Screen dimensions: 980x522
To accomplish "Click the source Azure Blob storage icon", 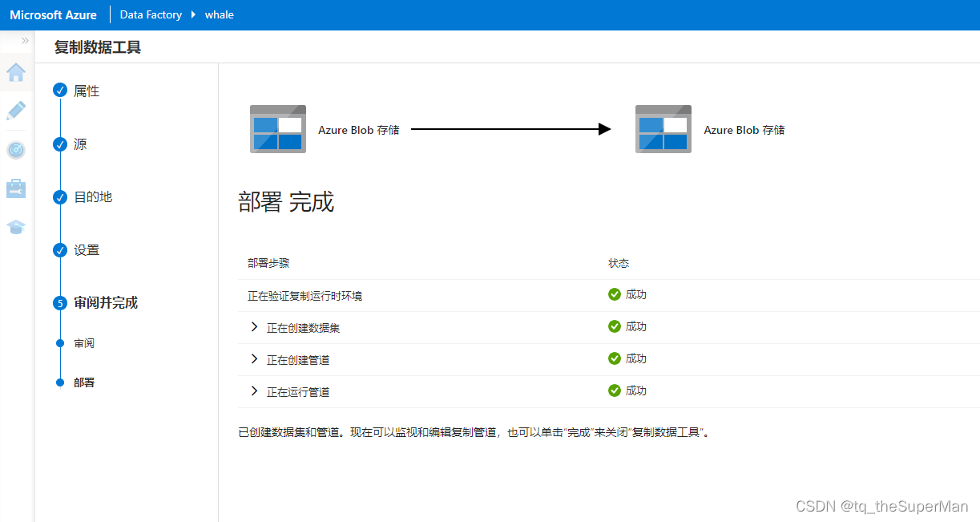I will click(278, 128).
